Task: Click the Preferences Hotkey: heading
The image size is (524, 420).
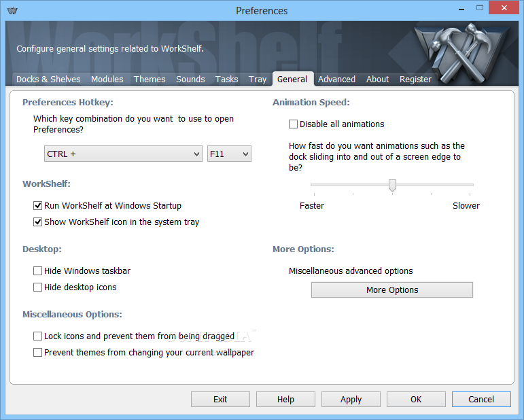Action: (68, 102)
